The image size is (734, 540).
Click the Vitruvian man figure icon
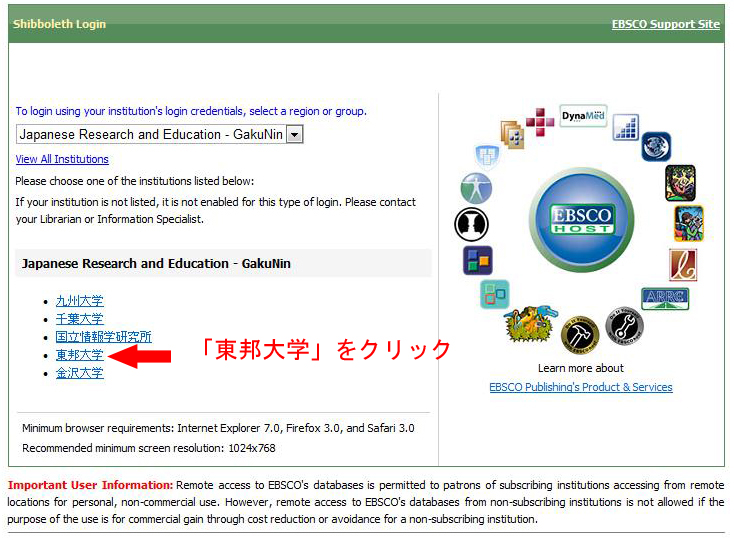click(x=476, y=189)
